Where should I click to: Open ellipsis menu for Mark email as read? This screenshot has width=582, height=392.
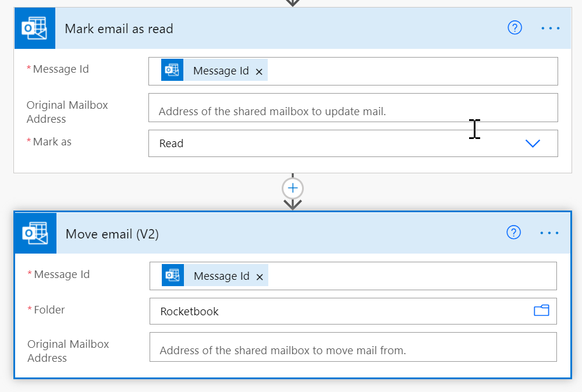click(550, 28)
